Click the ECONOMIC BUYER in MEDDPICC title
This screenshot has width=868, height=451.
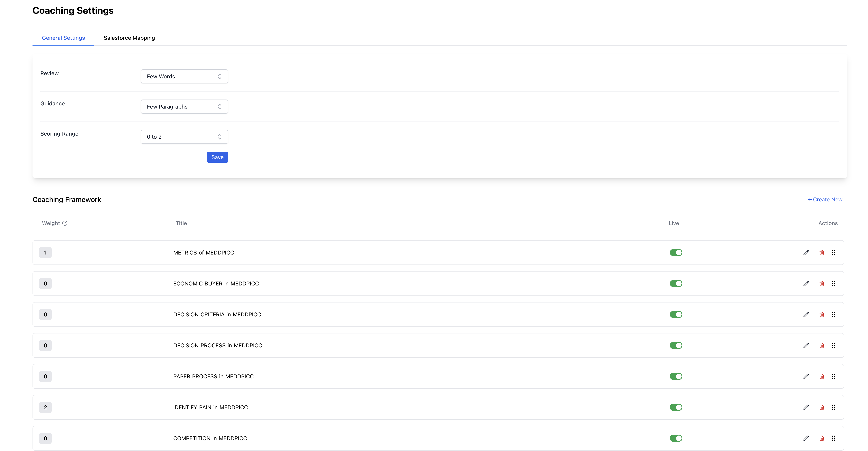[216, 283]
